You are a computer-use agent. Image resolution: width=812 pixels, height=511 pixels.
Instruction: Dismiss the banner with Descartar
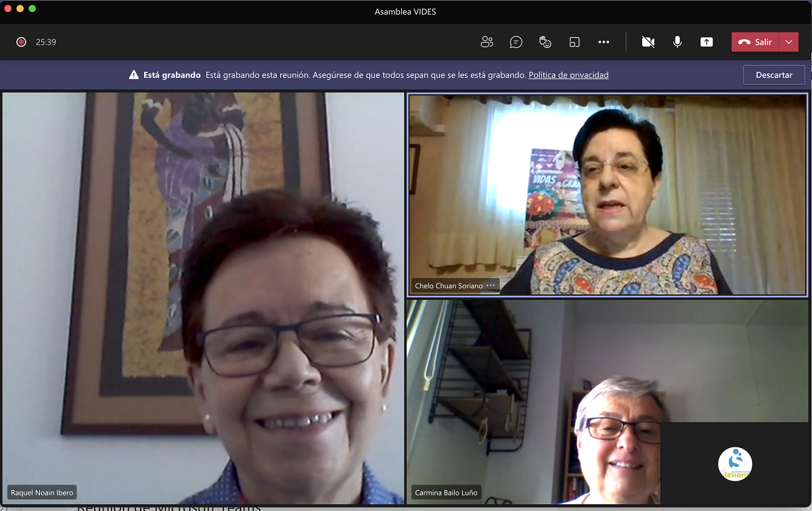773,75
